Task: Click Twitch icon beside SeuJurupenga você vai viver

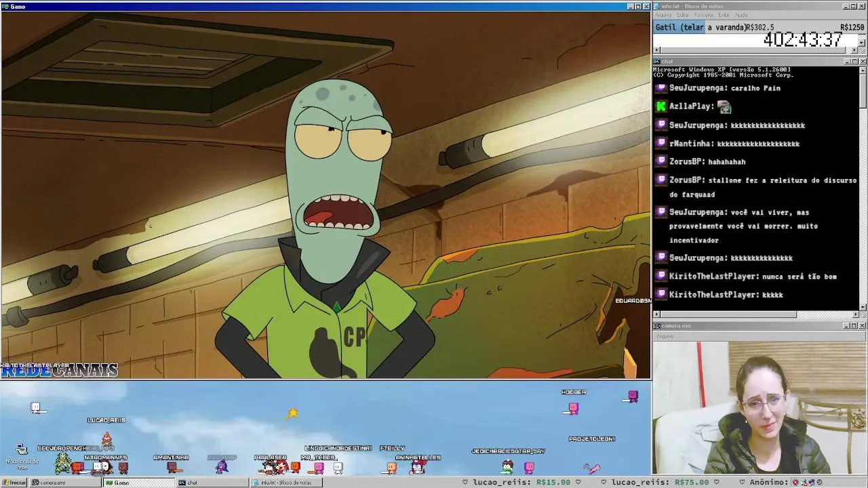Action: [x=661, y=211]
